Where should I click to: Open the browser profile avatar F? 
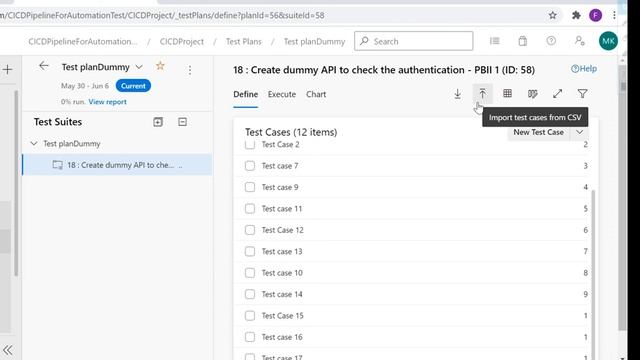pyautogui.click(x=596, y=16)
